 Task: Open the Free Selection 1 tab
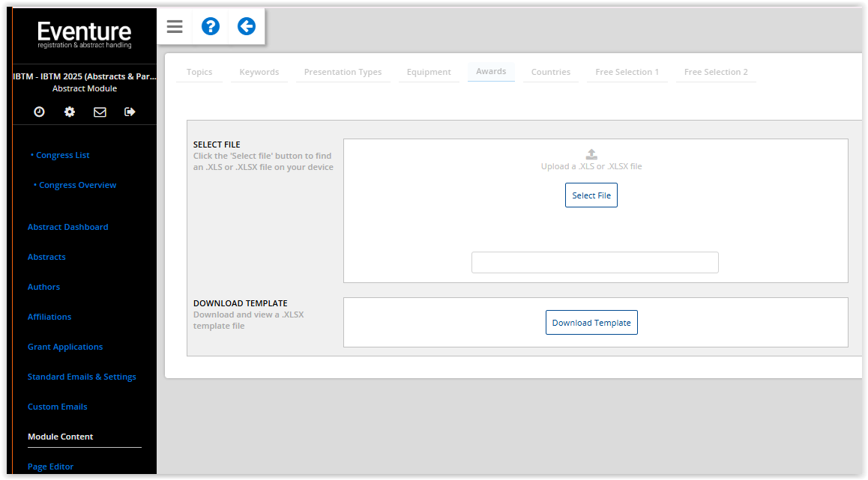point(627,72)
